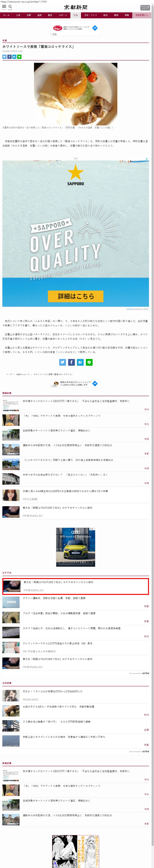
Task: Click the yellow 詳細はこちら button
Action: point(76,296)
